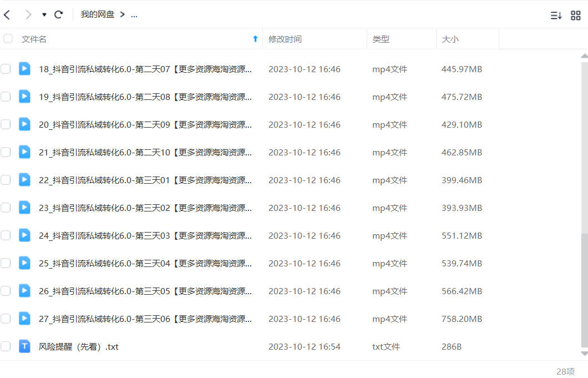Select file name 25_抖音引流私域转化6.0-第三天04
588x378 pixels.
click(145, 264)
